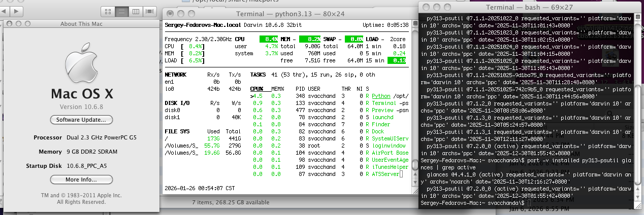This screenshot has width=644, height=215.
Task: Click the ATSServer process name in glances
Action: click(385, 174)
